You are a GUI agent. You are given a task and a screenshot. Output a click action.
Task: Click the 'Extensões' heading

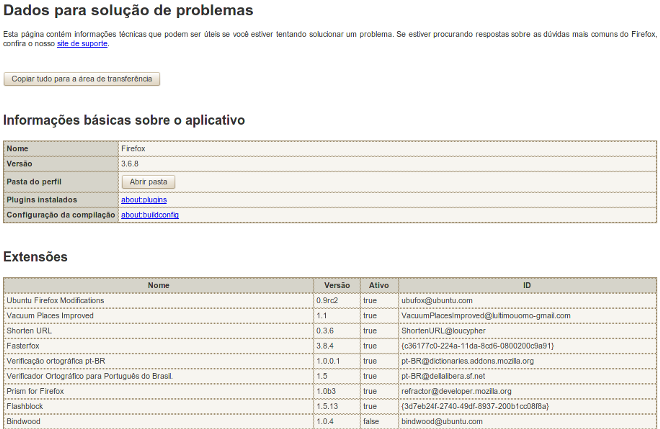pos(35,257)
